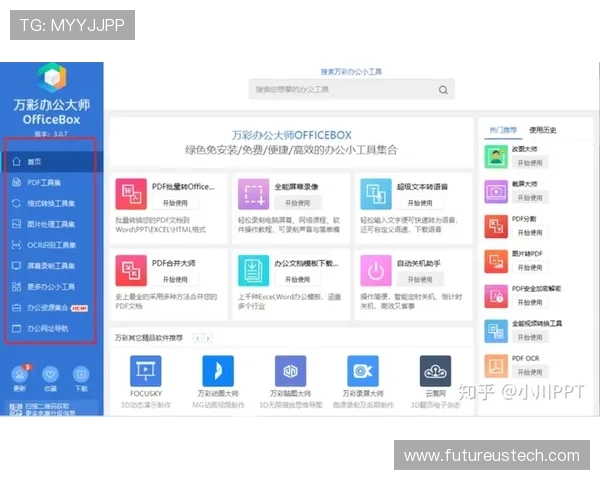Screen dimensions: 600x480
Task: Click the 万彩其它精品软件推荐 heading
Action: 149,338
